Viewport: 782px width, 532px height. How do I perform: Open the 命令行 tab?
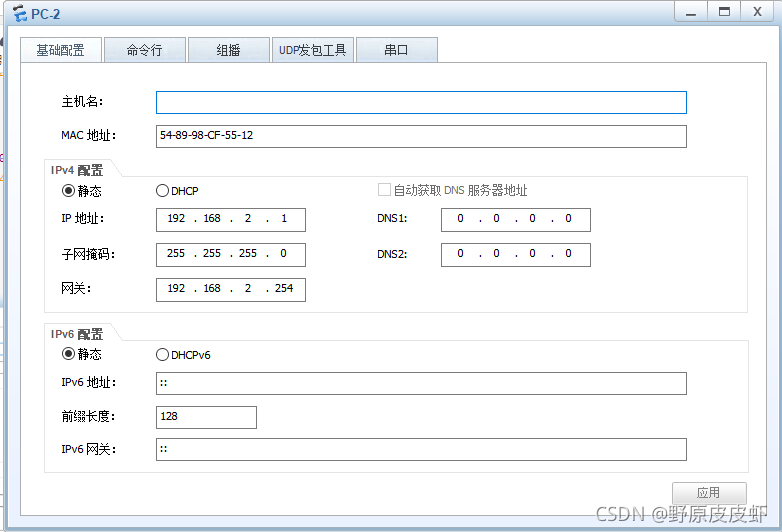[145, 50]
